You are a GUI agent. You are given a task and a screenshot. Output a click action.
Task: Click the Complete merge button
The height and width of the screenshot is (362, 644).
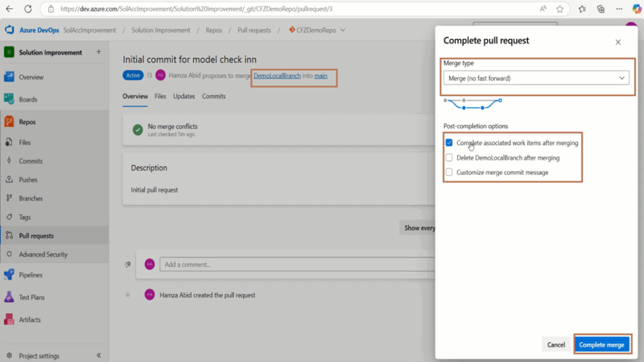pyautogui.click(x=602, y=345)
